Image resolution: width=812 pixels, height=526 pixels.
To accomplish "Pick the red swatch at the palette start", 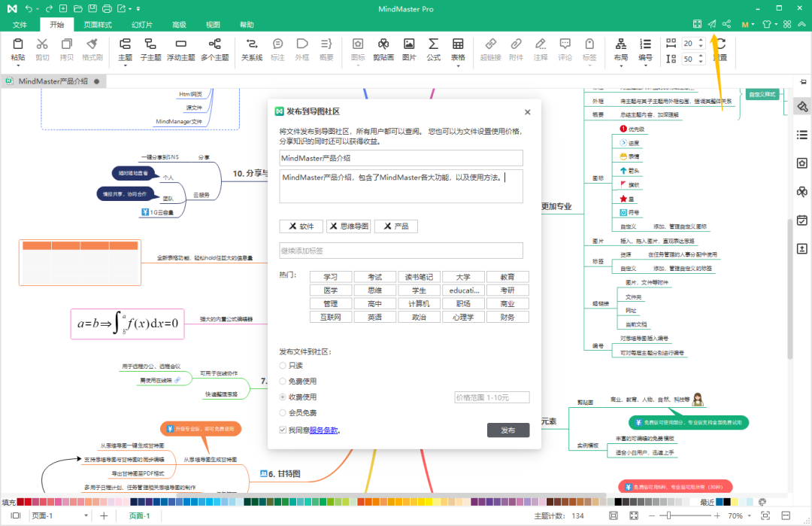I will click(20, 502).
